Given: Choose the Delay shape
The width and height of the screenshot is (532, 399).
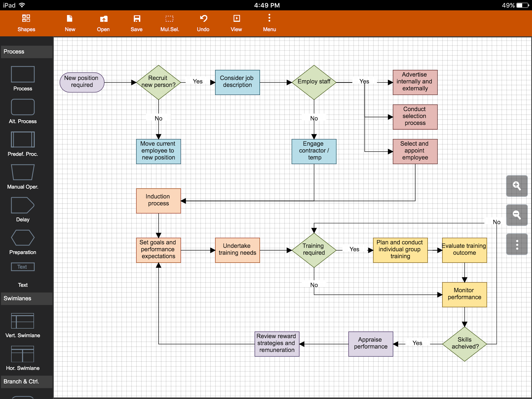Looking at the screenshot, I should tap(23, 205).
